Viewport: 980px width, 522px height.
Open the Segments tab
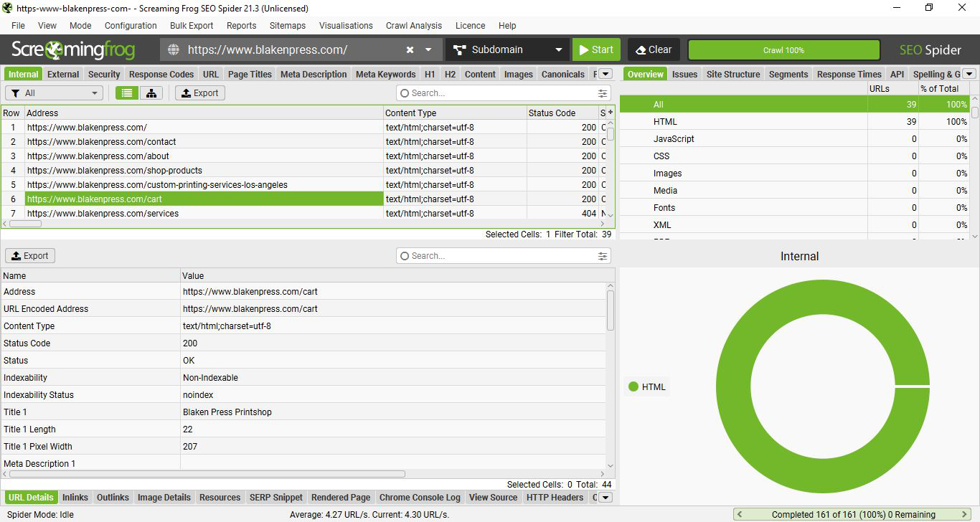pyautogui.click(x=788, y=74)
